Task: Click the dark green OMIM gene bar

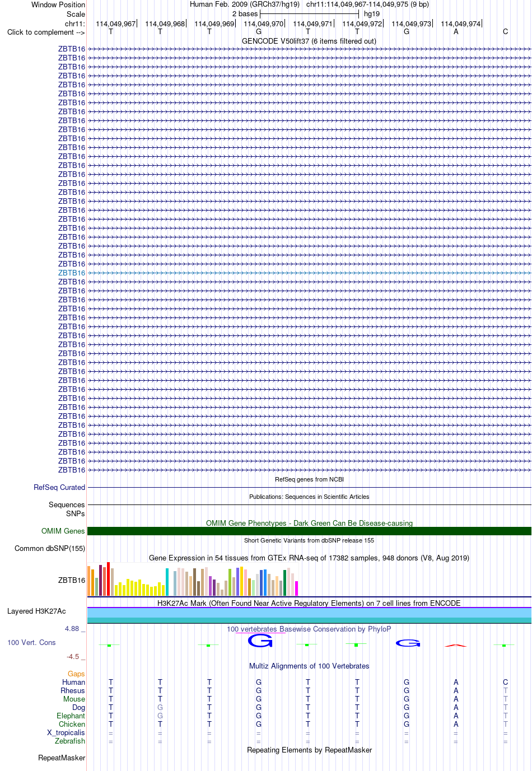Action: pyautogui.click(x=309, y=531)
